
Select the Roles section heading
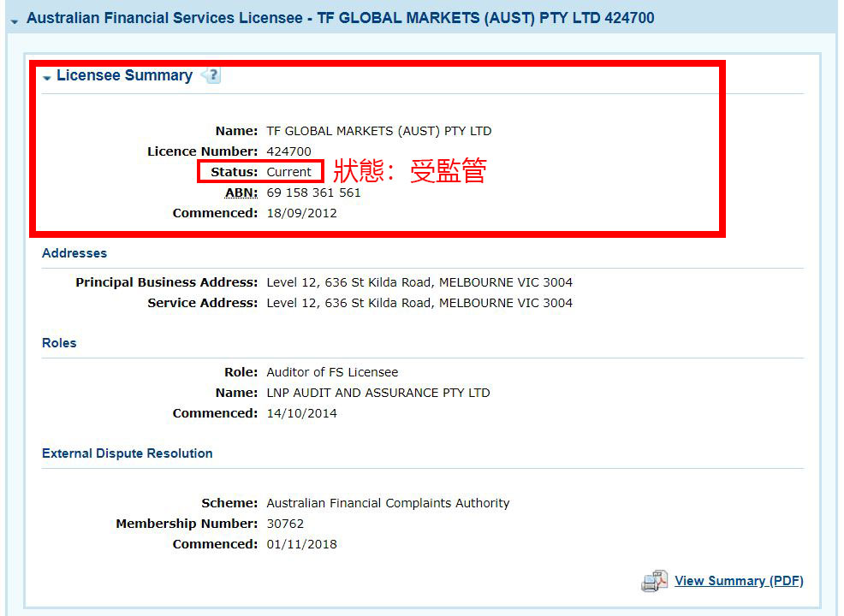coord(59,343)
